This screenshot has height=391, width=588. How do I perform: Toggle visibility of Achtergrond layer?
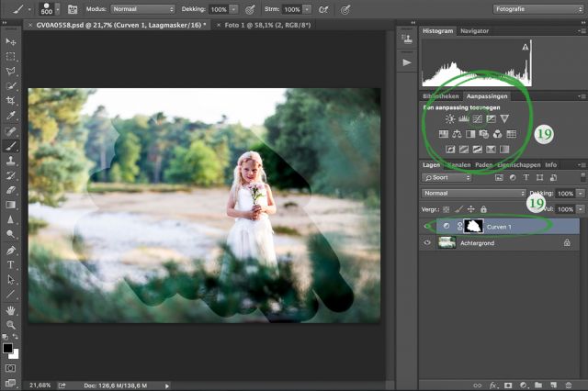pos(426,242)
